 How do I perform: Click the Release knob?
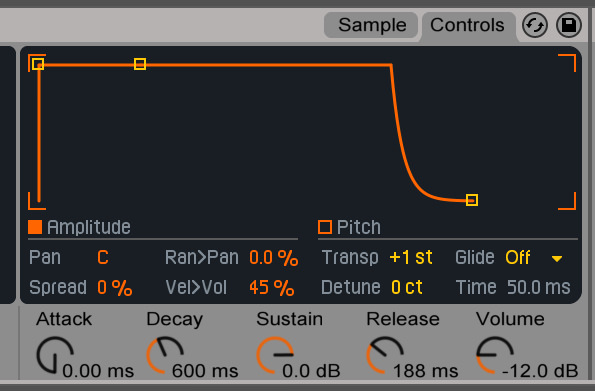pyautogui.click(x=385, y=355)
